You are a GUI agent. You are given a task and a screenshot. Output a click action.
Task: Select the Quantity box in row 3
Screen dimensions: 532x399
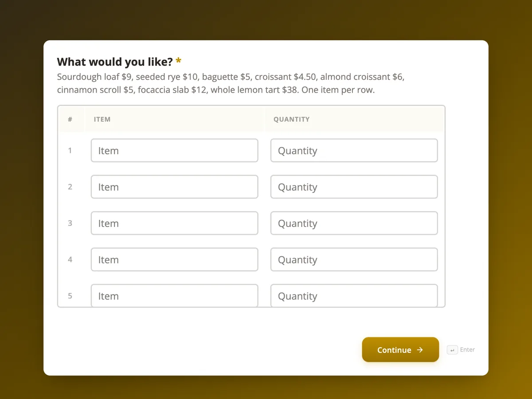pos(354,223)
